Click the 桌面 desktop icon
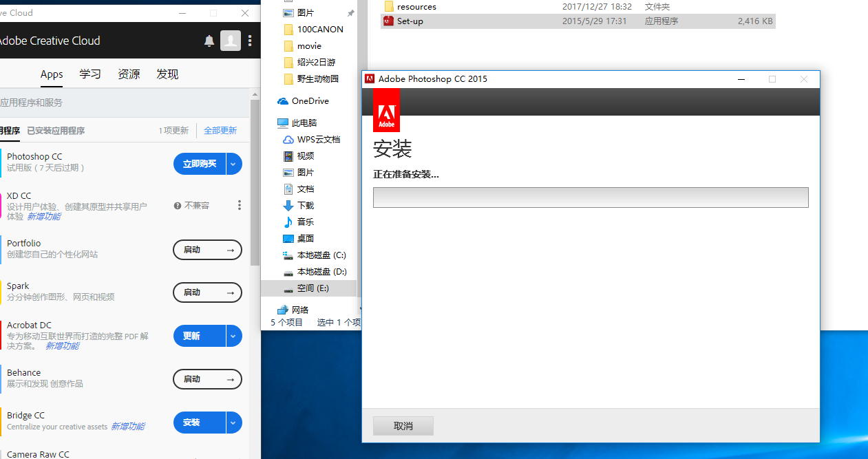The width and height of the screenshot is (868, 459). 288,239
